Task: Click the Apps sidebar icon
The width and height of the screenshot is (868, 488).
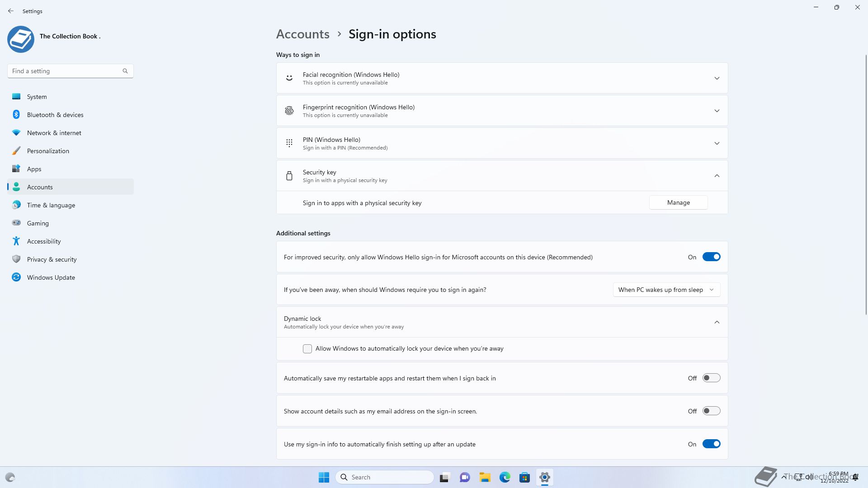Action: (16, 169)
